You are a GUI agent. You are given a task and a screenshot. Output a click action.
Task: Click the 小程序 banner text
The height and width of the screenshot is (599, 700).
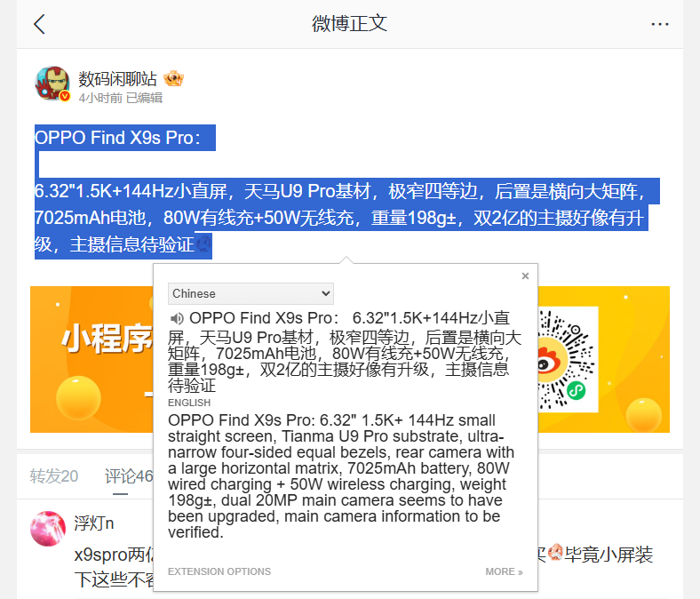point(107,339)
